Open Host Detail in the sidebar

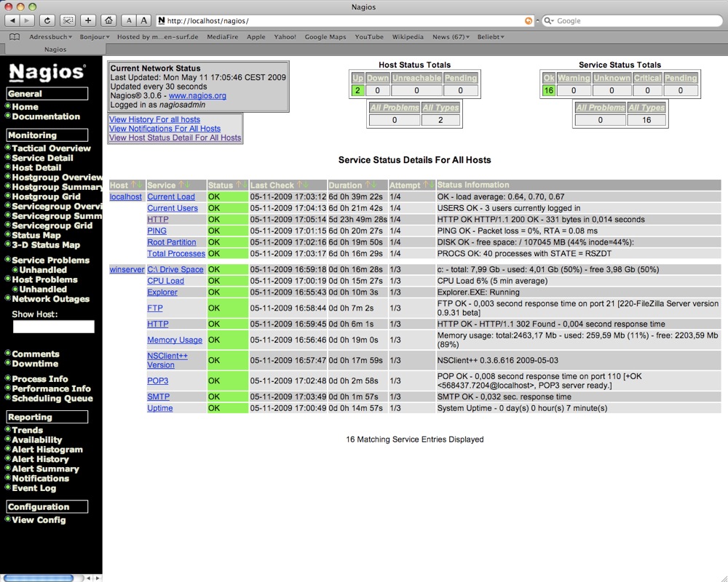click(36, 167)
